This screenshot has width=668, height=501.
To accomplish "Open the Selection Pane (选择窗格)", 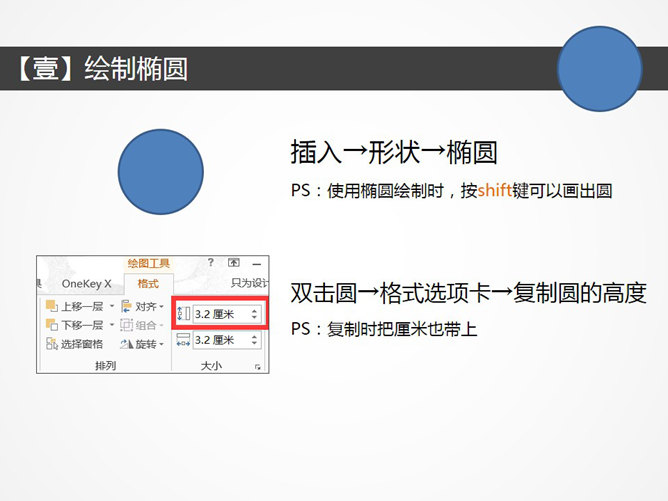I will click(x=74, y=343).
